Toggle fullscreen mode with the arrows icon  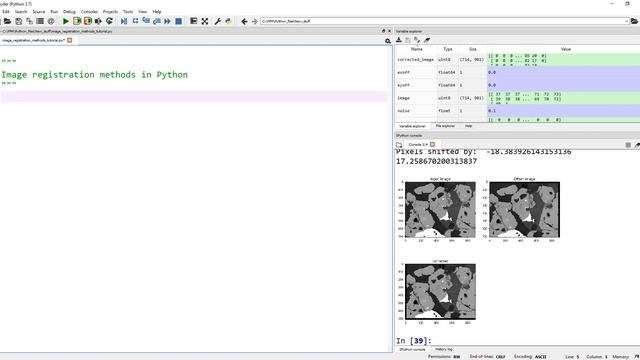pos(205,21)
